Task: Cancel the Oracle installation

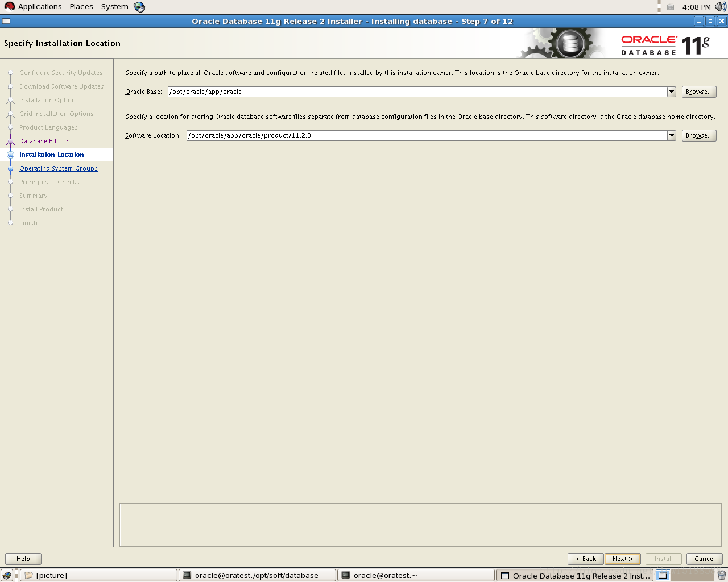Action: [x=705, y=559]
